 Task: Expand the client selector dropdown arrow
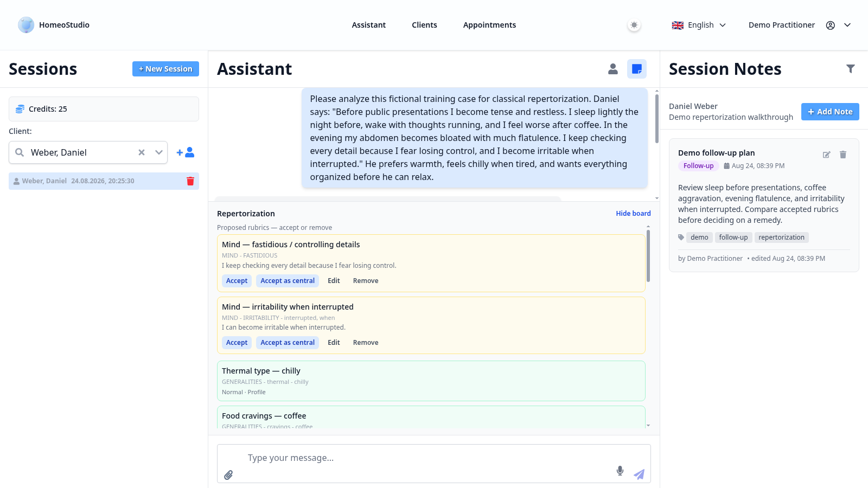(x=159, y=152)
